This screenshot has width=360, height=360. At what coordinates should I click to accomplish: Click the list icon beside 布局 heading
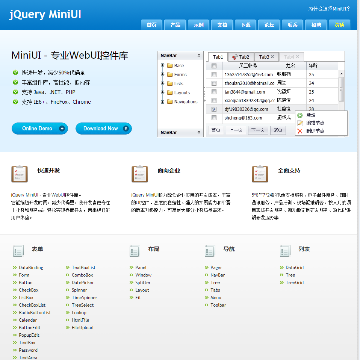point(134,251)
